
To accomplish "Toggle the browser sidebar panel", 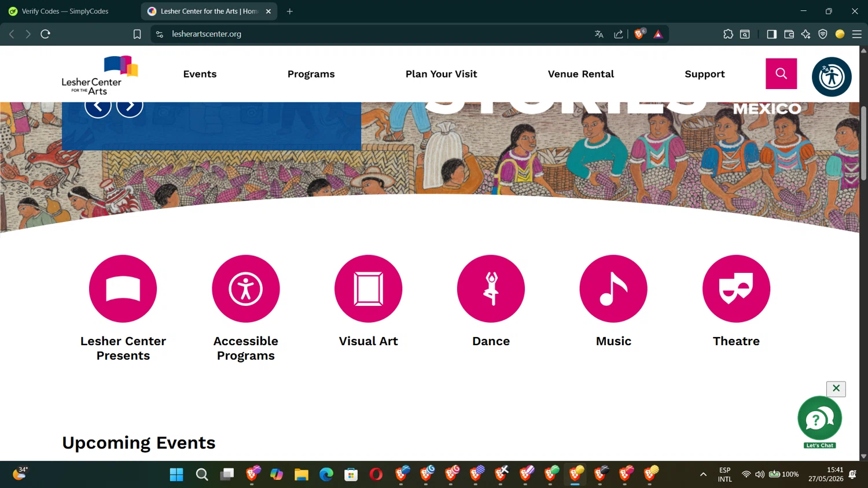I will click(x=771, y=34).
